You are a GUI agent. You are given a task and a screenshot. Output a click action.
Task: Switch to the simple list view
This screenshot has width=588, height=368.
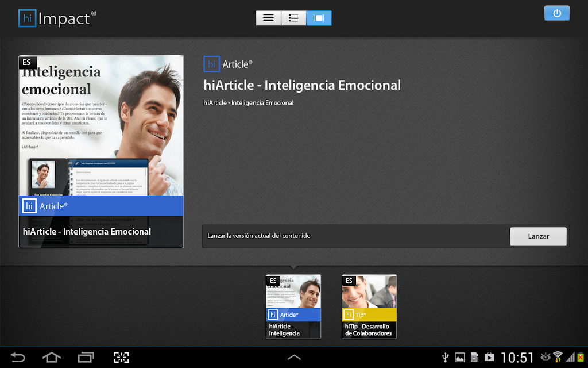268,18
